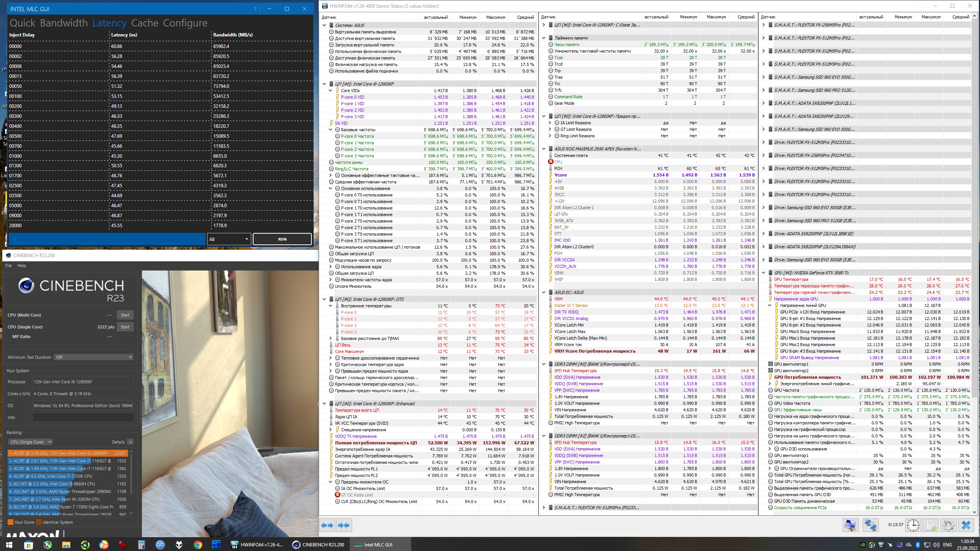Click the two-monitors network icon
Screen dimensions: 980x551
870,525
